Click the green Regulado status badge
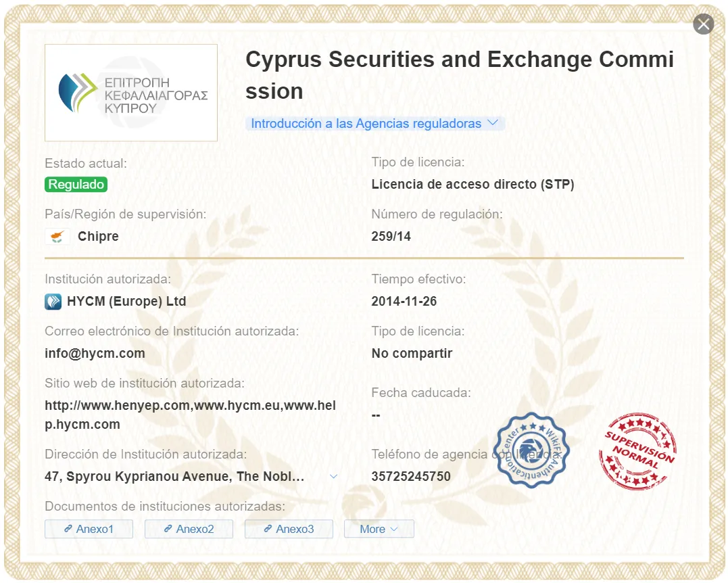Screen dimensions: 728x583 [x=76, y=185]
